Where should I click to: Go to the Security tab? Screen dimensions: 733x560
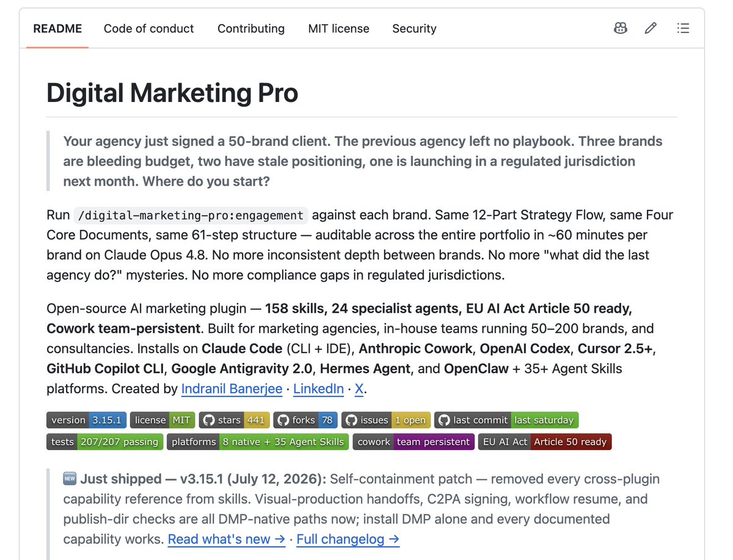pyautogui.click(x=414, y=29)
